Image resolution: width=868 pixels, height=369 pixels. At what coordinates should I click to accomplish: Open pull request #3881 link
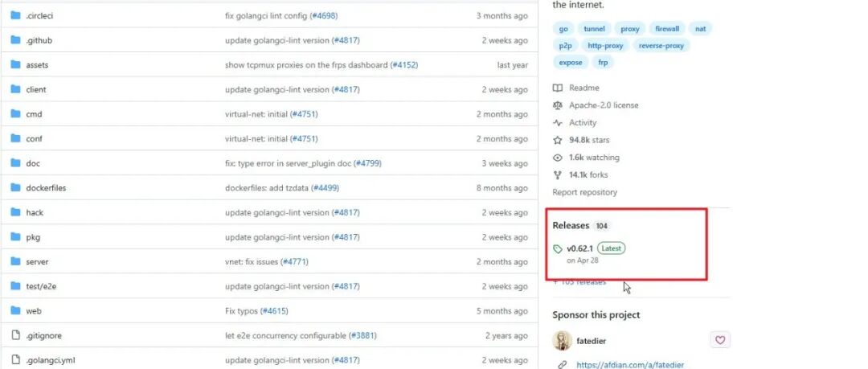point(362,335)
